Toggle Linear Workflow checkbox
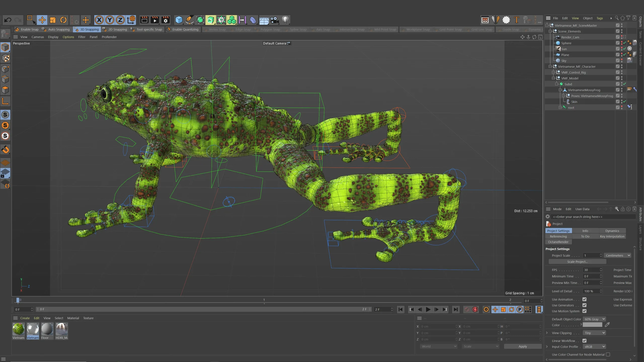The image size is (644, 362). [584, 341]
